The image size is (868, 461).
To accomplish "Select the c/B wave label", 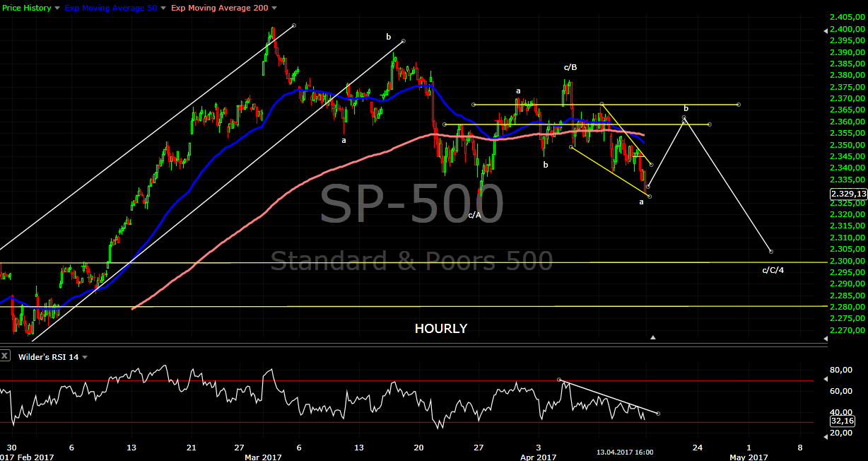I will tap(570, 67).
